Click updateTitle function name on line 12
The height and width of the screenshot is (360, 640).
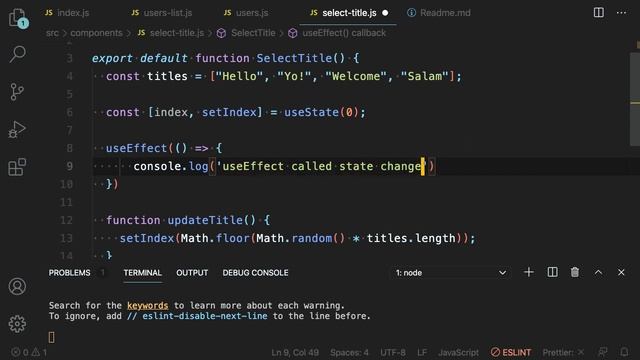(205, 220)
